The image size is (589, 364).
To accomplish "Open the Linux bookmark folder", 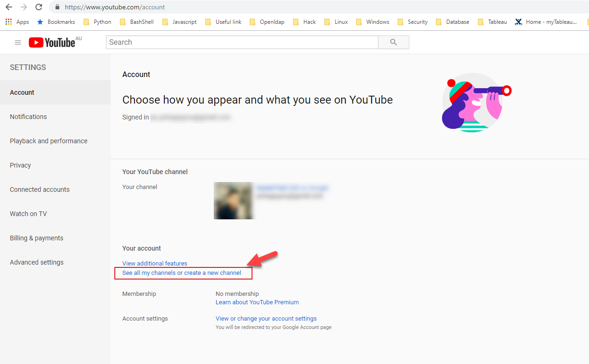I will pos(336,22).
